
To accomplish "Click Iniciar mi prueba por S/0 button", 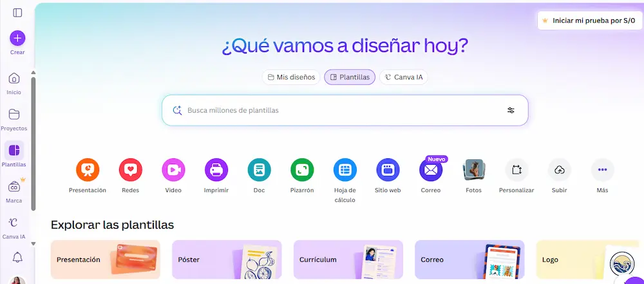I will (589, 21).
